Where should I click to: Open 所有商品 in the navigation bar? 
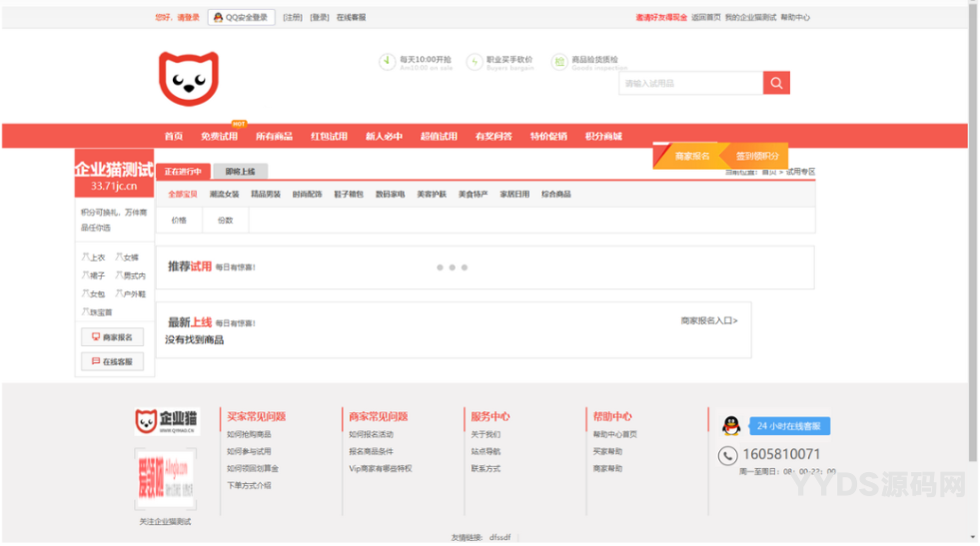pos(274,136)
